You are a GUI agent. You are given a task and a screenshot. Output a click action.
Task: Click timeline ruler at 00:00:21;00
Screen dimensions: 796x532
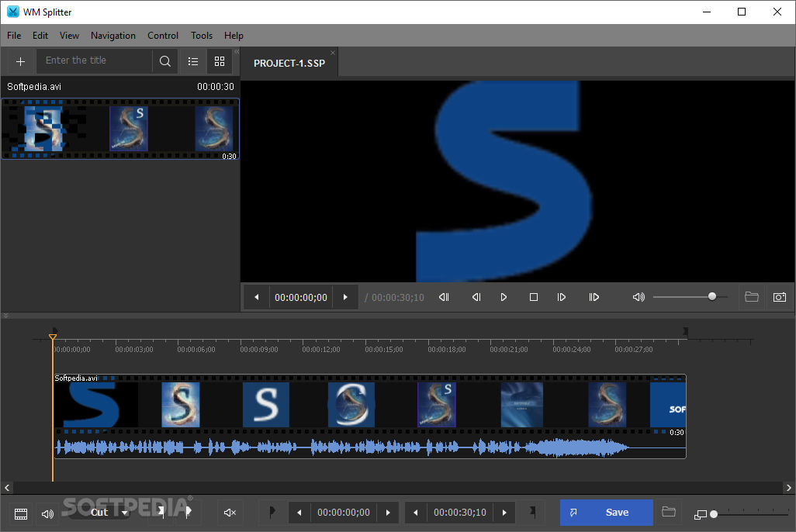509,349
